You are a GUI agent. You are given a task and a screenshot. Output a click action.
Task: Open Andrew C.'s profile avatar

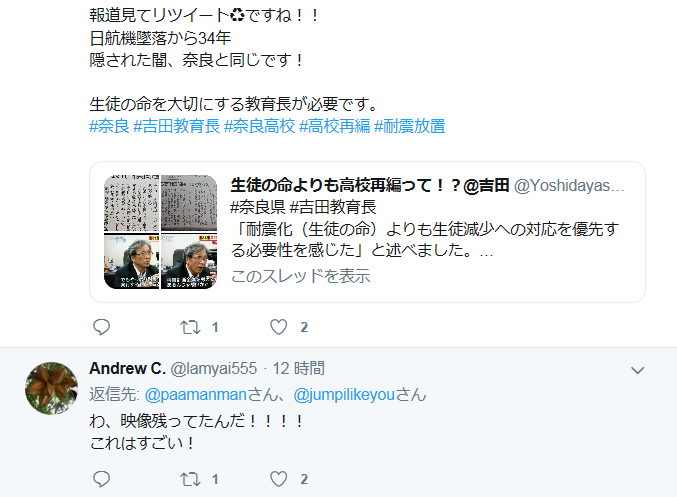[51, 388]
